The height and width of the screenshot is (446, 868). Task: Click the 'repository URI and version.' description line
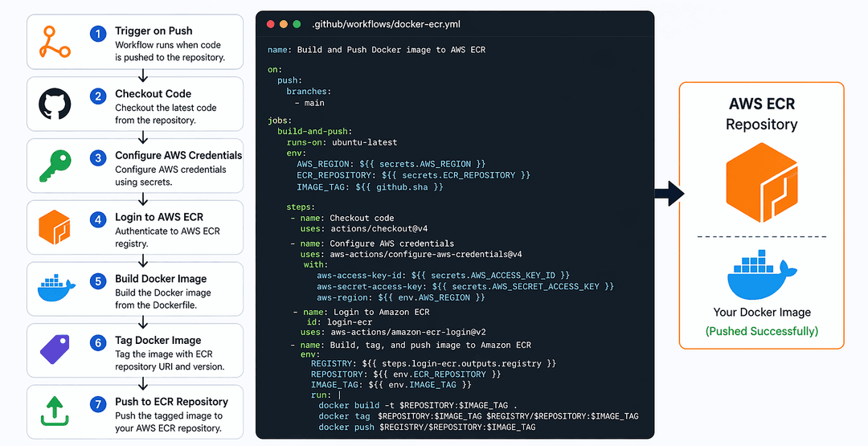pyautogui.click(x=170, y=366)
